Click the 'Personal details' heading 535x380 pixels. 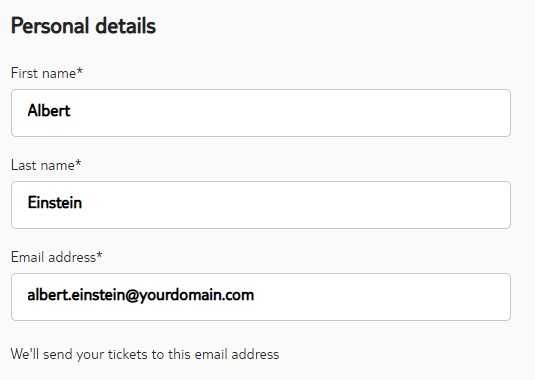(83, 26)
